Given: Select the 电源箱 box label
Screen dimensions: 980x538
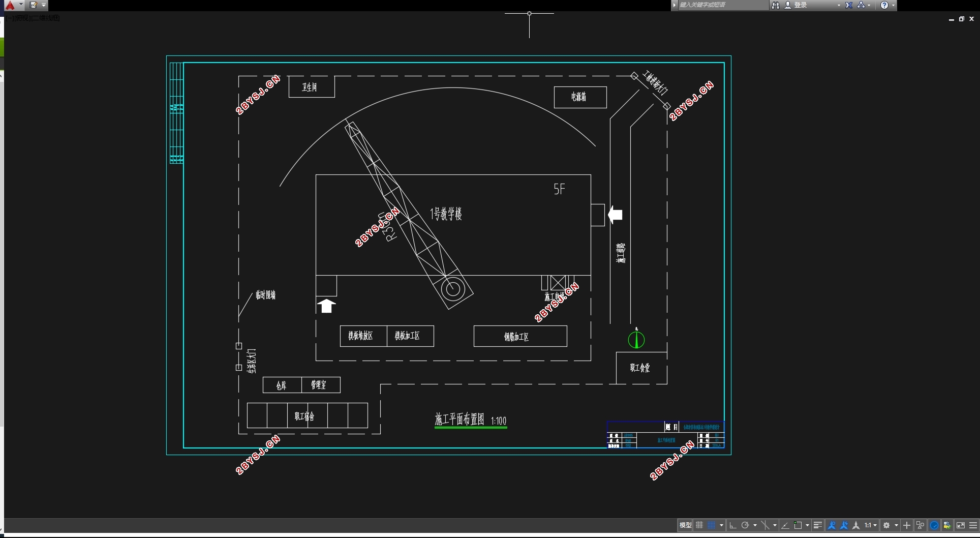Looking at the screenshot, I should [x=578, y=97].
